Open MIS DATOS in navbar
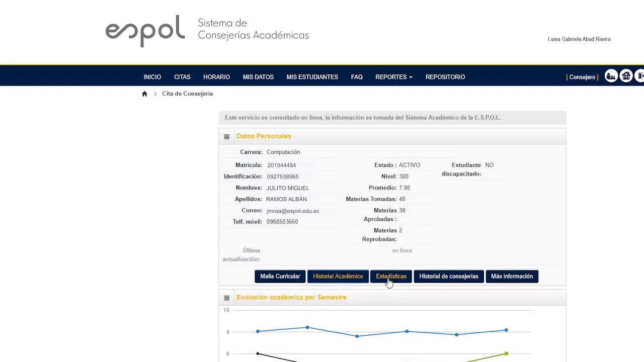 tap(258, 77)
